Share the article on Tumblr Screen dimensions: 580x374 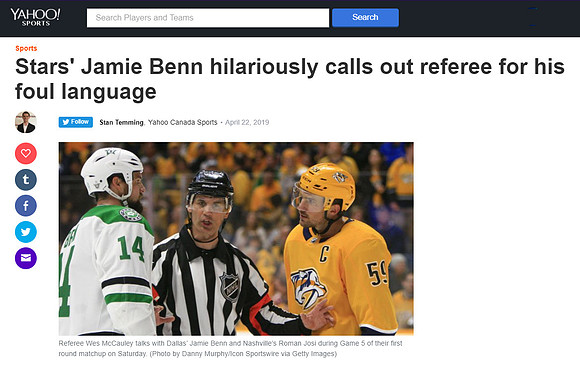click(x=26, y=179)
